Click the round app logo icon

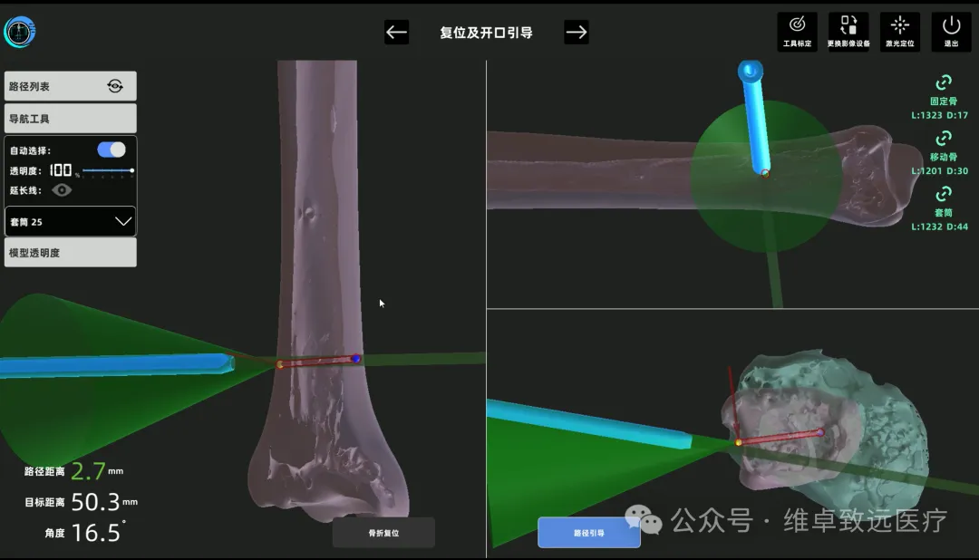pyautogui.click(x=19, y=31)
